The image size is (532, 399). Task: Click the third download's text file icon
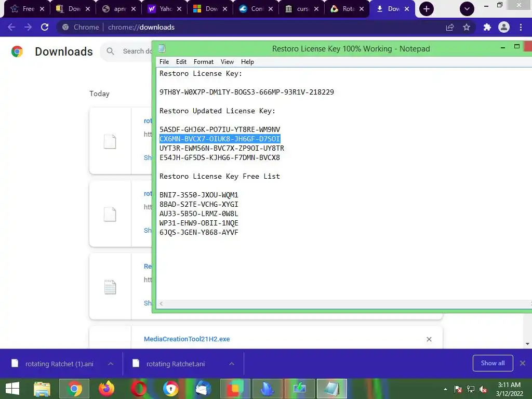tap(110, 287)
